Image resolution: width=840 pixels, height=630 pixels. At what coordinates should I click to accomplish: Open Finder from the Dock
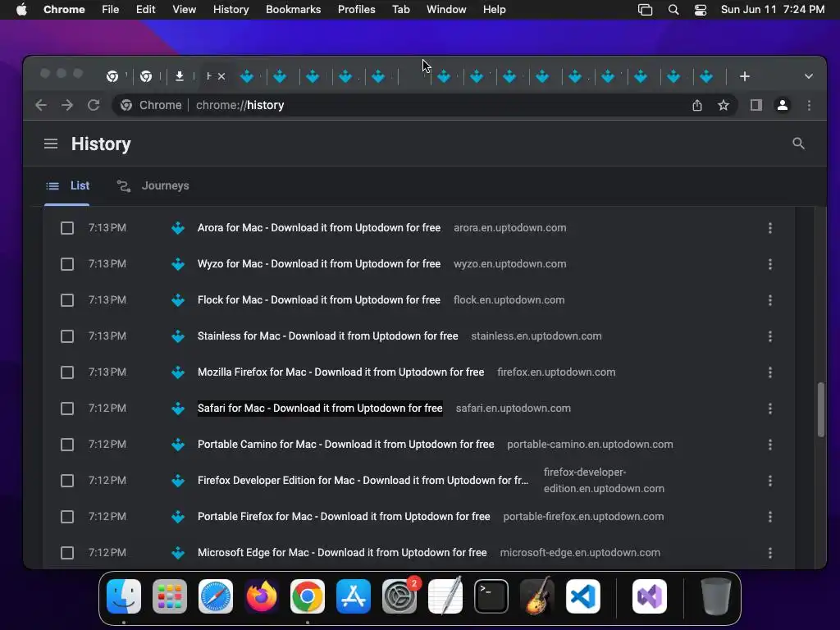(x=124, y=596)
